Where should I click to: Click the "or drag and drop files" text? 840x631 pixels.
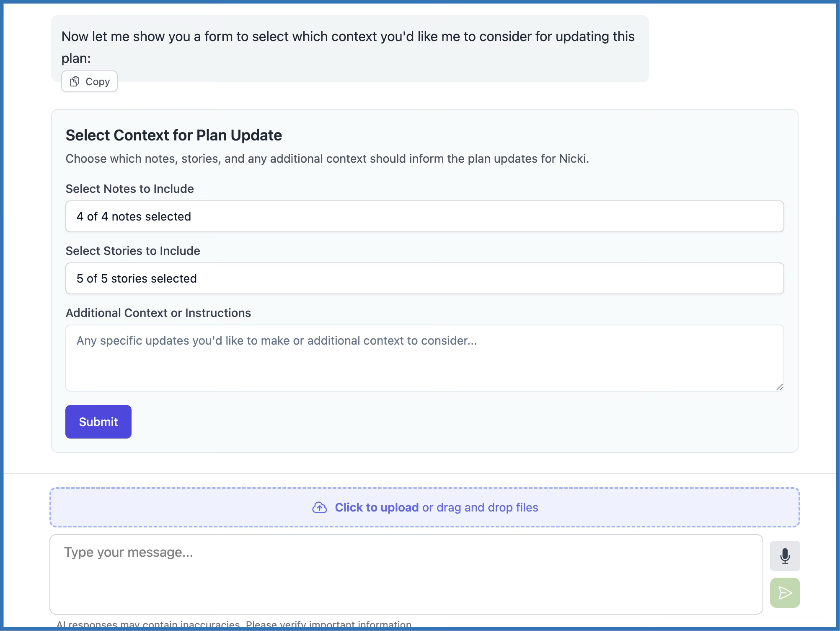click(480, 507)
